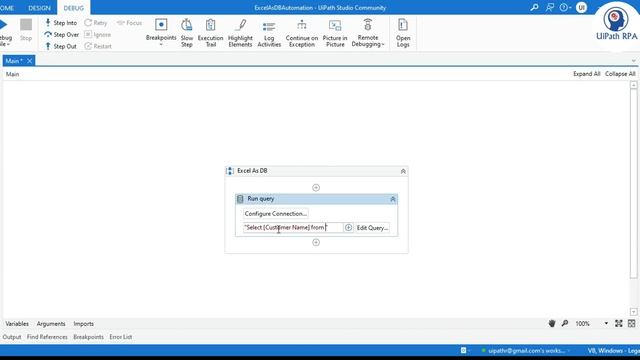Click the title bar search icon
Screen dimensions: 640x360
point(534,7)
